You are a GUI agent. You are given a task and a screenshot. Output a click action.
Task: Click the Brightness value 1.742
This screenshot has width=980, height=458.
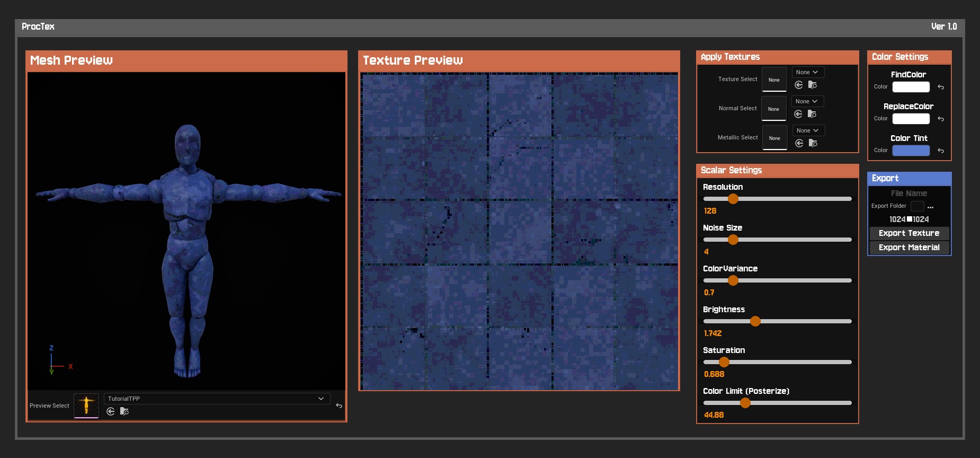(x=712, y=333)
